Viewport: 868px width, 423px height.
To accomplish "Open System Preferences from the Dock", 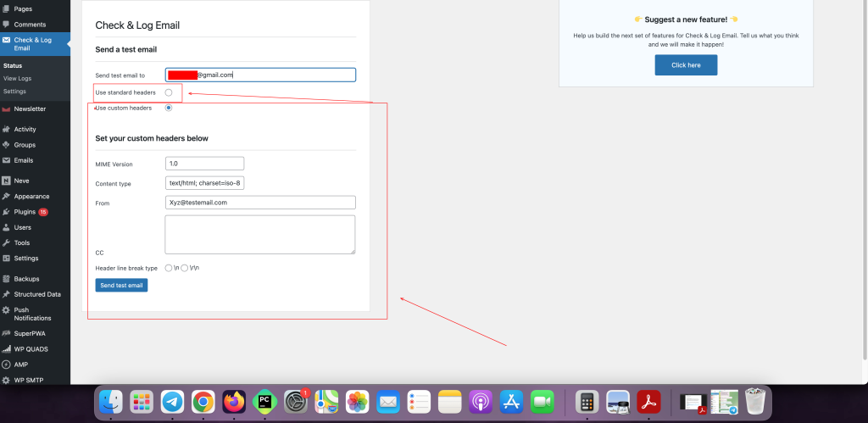I will (296, 402).
